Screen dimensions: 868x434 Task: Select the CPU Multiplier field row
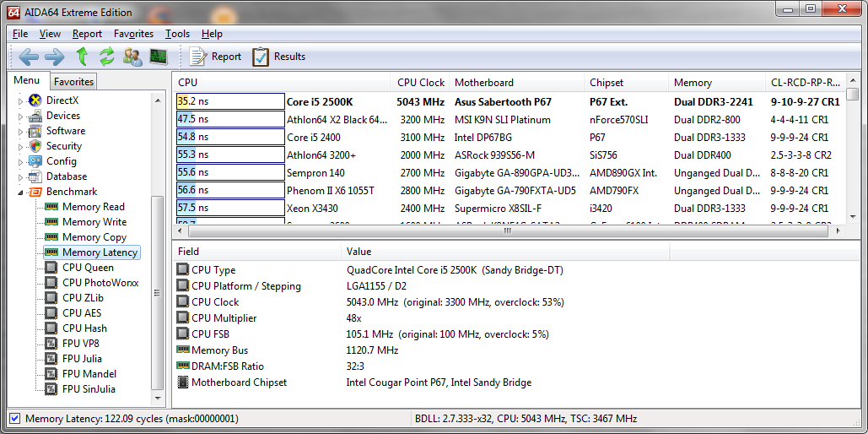tap(516, 318)
